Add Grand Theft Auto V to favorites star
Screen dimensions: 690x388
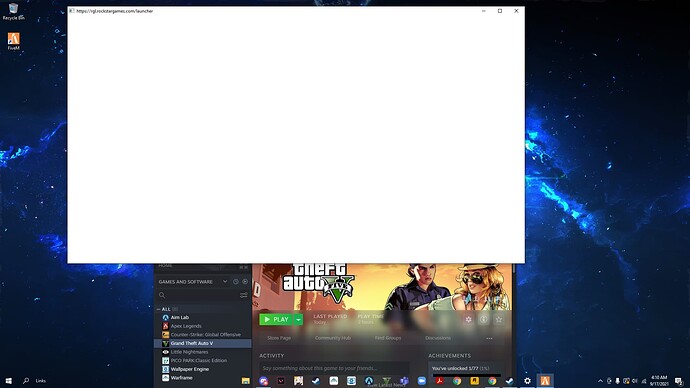click(499, 320)
